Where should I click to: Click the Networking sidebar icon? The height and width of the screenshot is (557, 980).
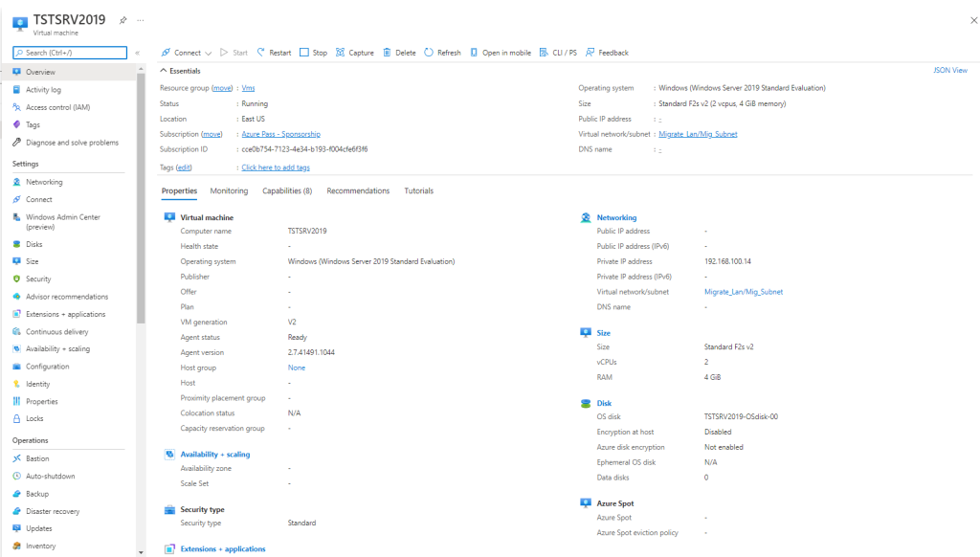point(17,182)
